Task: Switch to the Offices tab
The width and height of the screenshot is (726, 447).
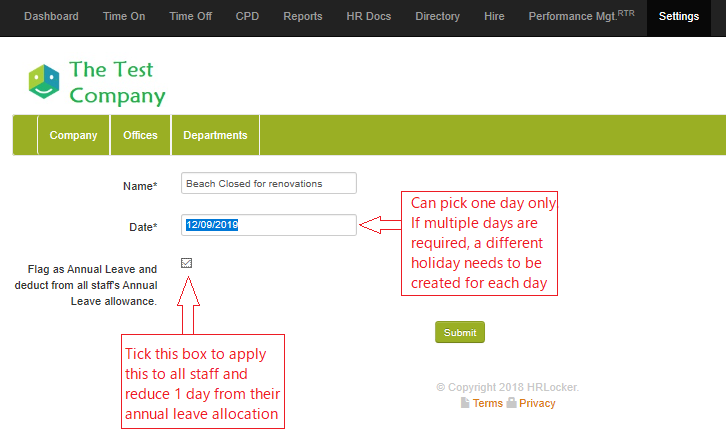Action: coord(140,136)
